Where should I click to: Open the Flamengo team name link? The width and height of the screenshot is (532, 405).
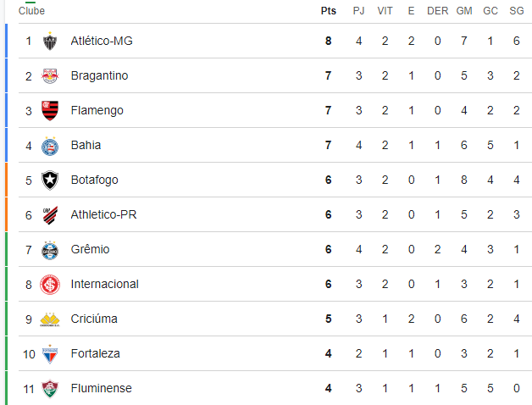point(97,110)
